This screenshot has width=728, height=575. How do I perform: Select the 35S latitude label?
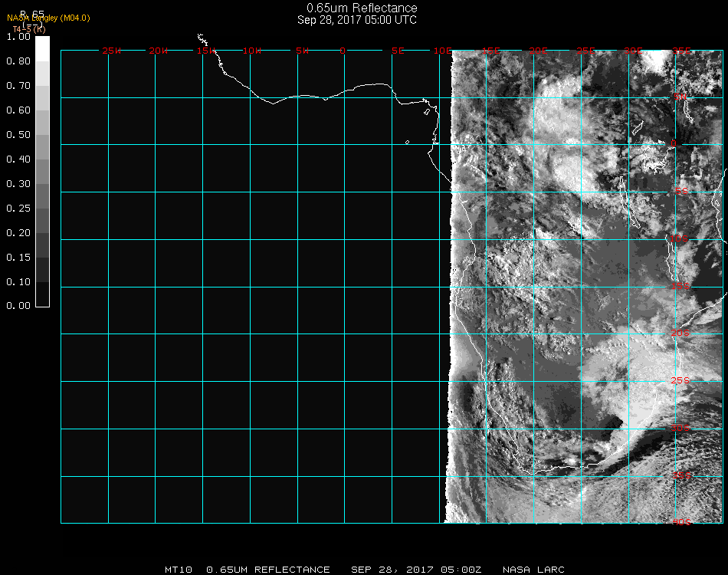click(x=681, y=475)
